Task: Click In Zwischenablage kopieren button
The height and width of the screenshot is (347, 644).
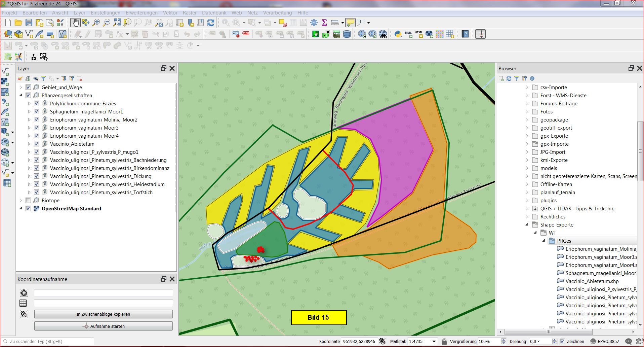Action: tap(104, 314)
